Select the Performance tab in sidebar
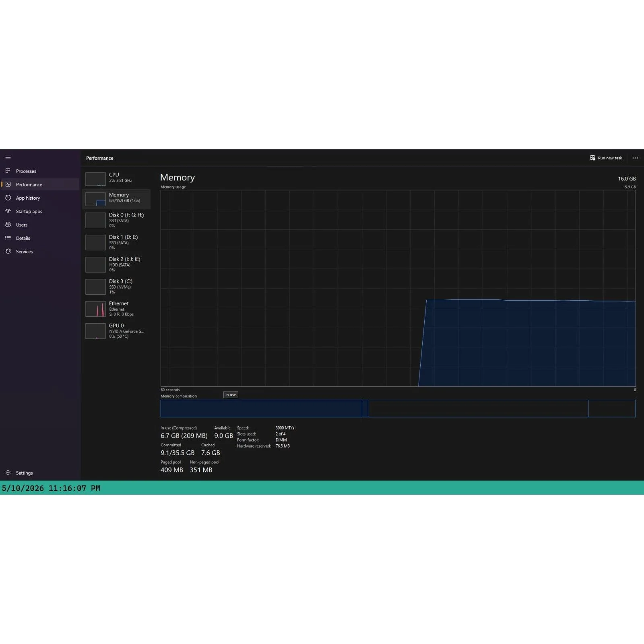The width and height of the screenshot is (644, 644). pos(40,184)
